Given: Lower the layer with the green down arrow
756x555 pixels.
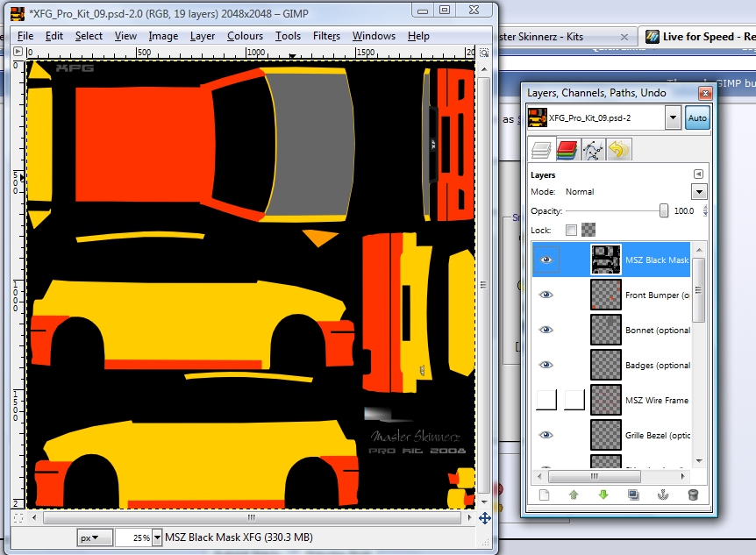Looking at the screenshot, I should point(603,495).
